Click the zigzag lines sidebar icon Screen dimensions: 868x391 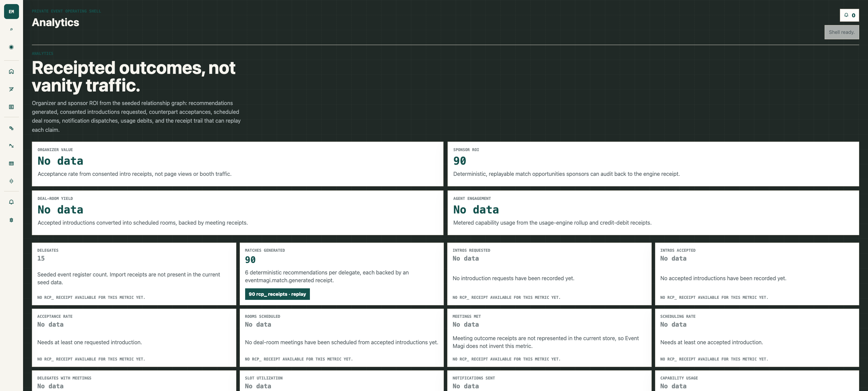pyautogui.click(x=11, y=89)
